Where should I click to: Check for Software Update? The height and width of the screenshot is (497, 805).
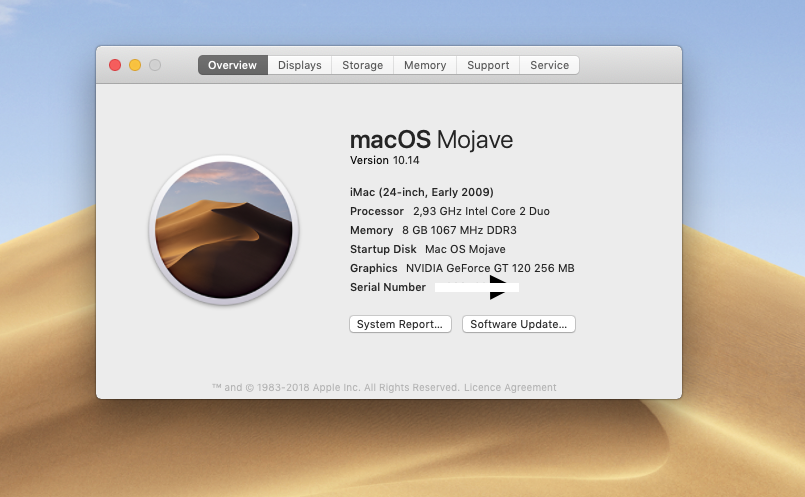pyautogui.click(x=519, y=324)
